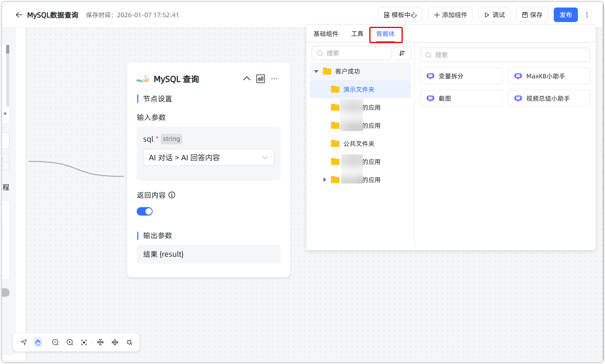
Task: Open MySQL 查询 node more options menu
Action: (x=274, y=79)
